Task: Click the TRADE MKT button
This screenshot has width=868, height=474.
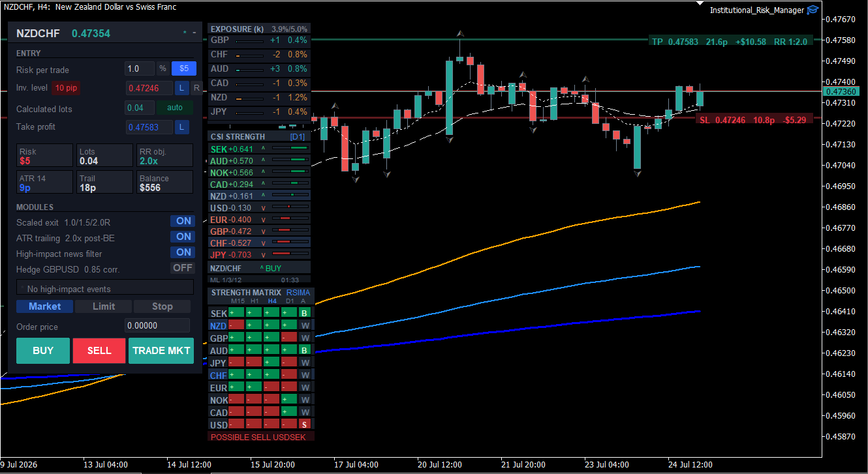Action: point(162,351)
